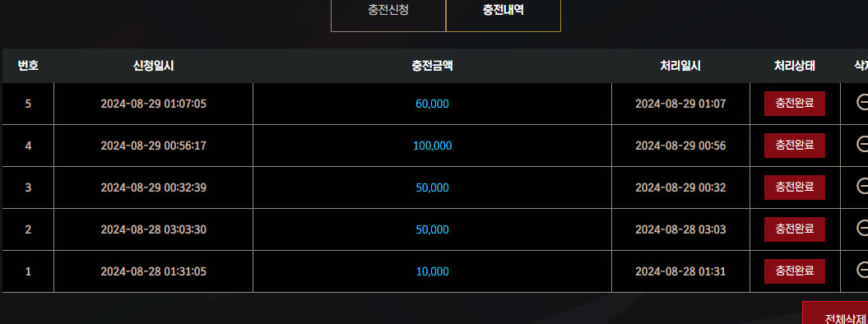The height and width of the screenshot is (324, 868).
Task: Click the 신청일시 column header
Action: [153, 66]
